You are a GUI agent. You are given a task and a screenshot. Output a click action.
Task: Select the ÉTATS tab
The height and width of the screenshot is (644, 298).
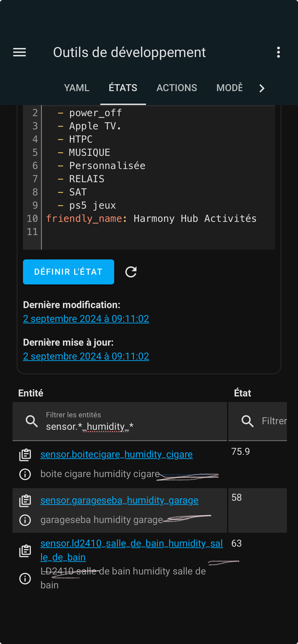[x=123, y=88]
